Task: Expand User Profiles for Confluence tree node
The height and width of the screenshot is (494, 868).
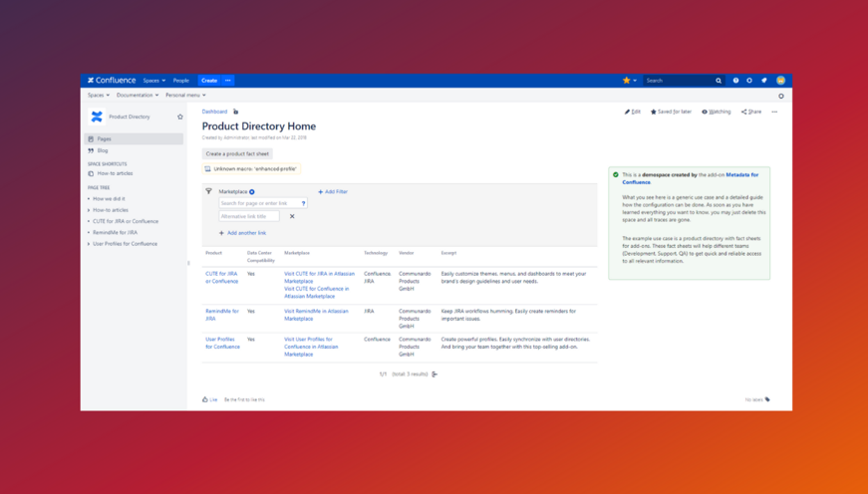Action: pyautogui.click(x=89, y=244)
